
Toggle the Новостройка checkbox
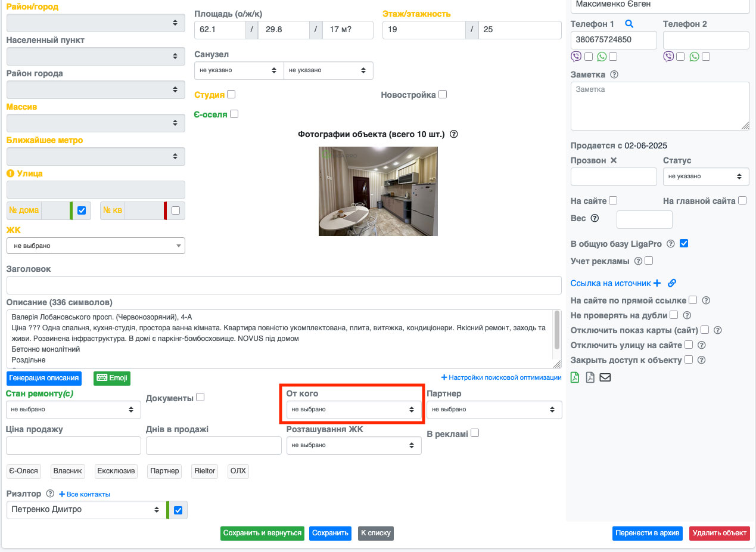442,94
